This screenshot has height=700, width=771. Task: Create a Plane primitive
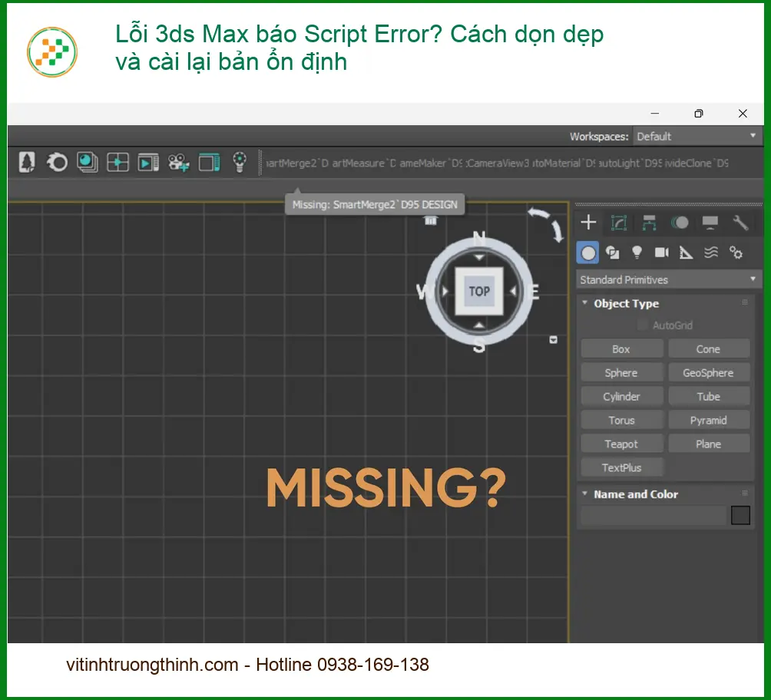point(709,444)
